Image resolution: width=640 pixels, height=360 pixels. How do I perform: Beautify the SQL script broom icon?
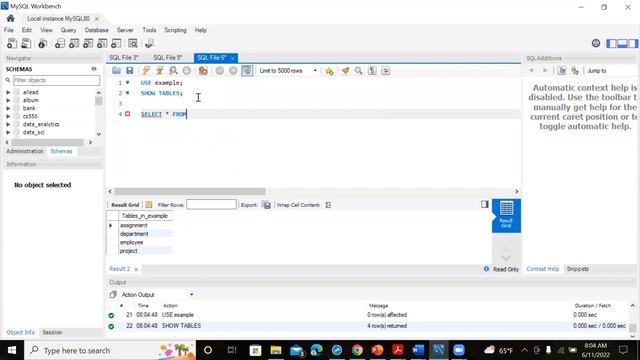tap(345, 71)
